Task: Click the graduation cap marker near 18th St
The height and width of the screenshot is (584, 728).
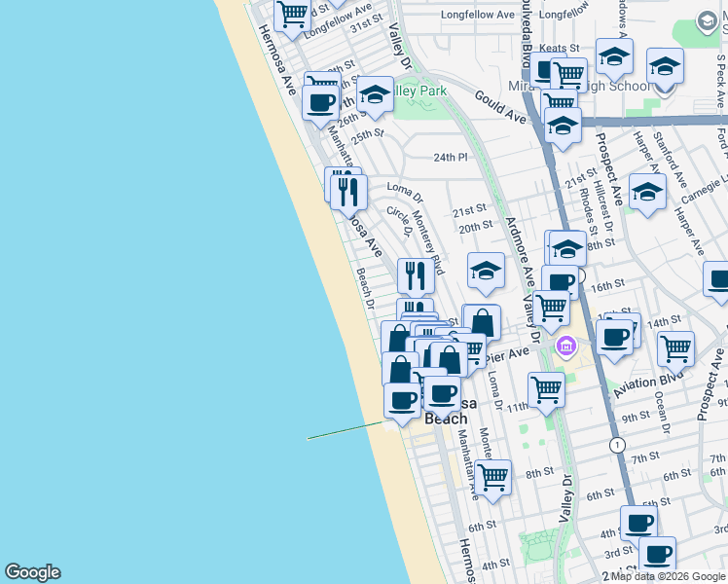Action: click(x=567, y=249)
